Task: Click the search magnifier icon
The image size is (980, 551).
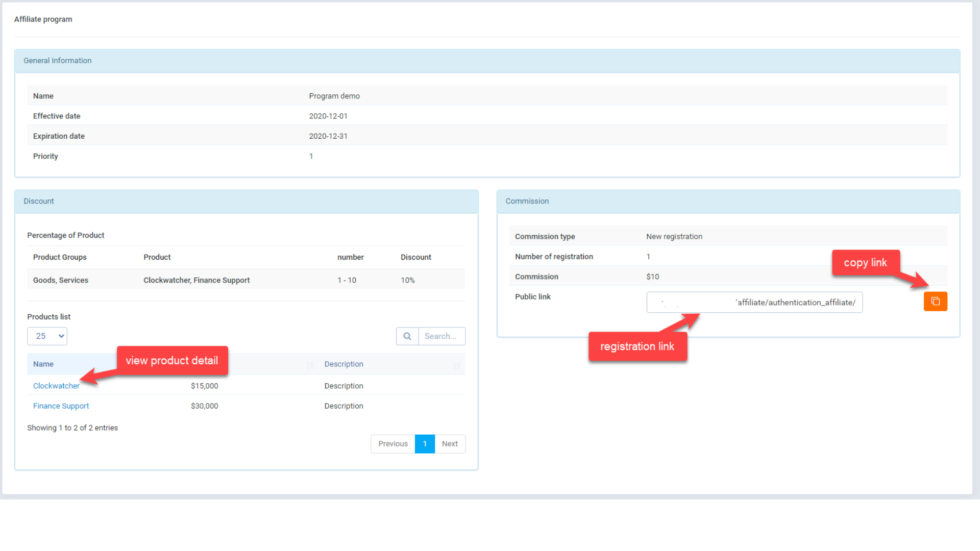Action: coord(407,336)
